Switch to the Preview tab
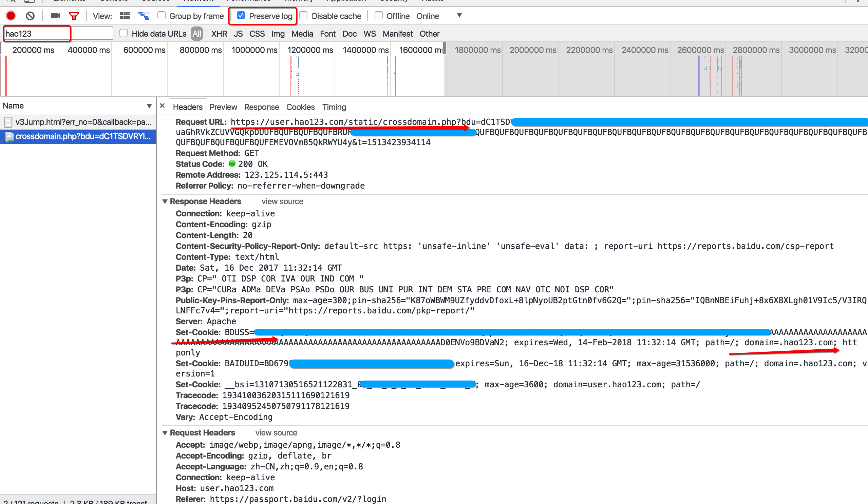Viewport: 868px width, 504px height. (223, 107)
